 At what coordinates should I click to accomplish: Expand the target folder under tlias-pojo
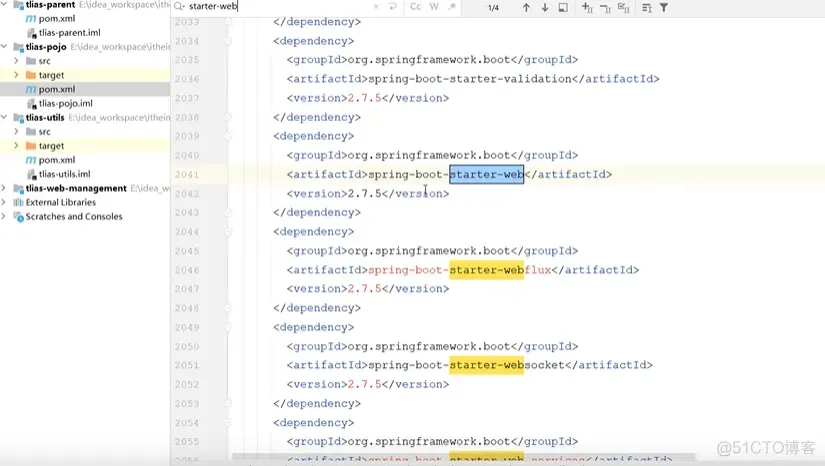(x=16, y=75)
